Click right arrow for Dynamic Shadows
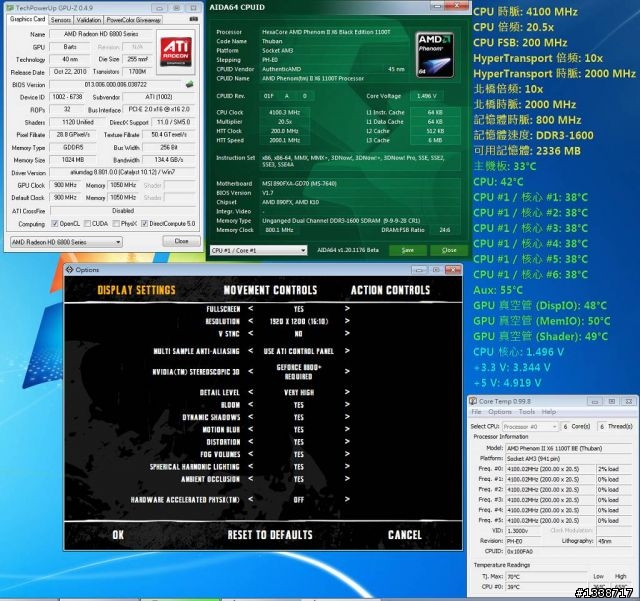 coord(347,417)
